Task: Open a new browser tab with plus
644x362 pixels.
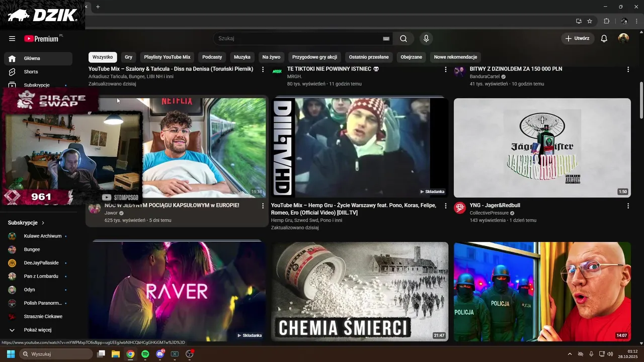Action: tap(98, 7)
